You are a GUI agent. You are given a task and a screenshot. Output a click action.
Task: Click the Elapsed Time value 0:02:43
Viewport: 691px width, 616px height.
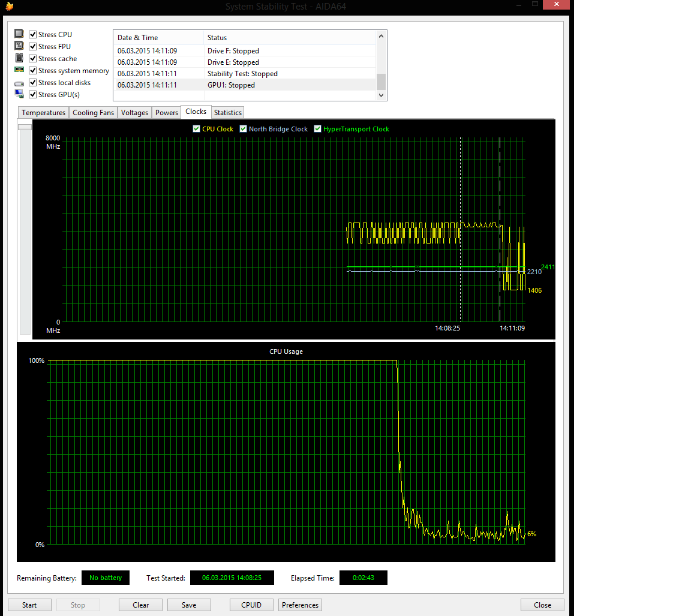click(363, 578)
